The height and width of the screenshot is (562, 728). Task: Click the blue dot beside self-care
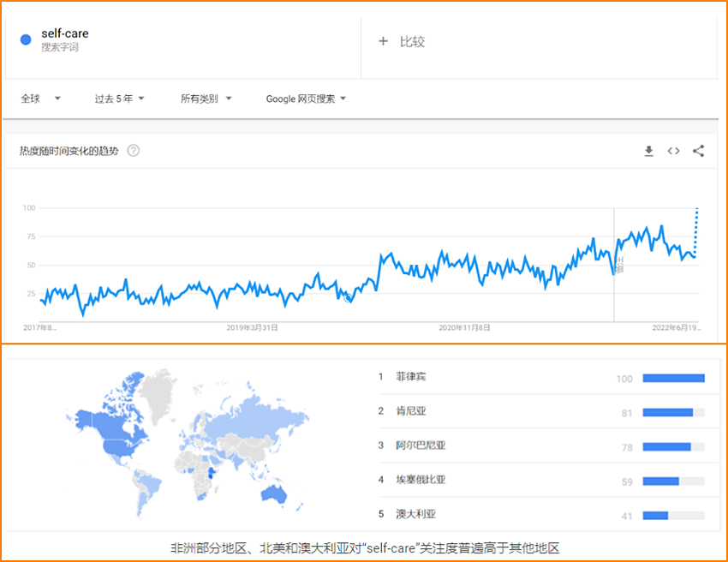pyautogui.click(x=26, y=39)
